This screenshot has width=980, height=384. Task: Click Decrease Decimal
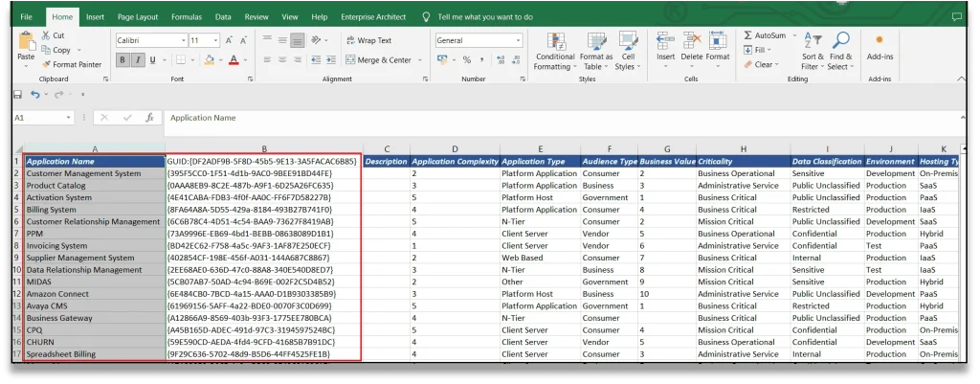pyautogui.click(x=516, y=60)
